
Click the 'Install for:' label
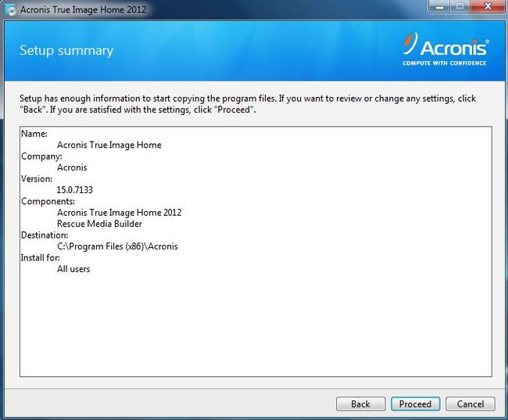pos(41,257)
